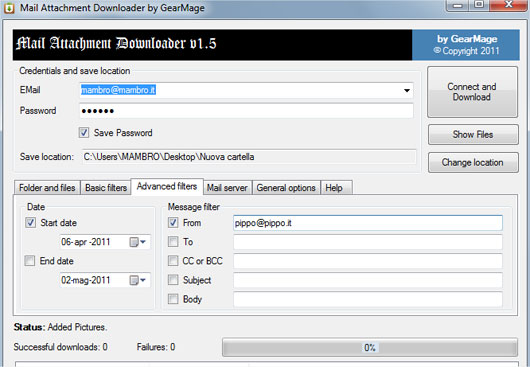Open the Mail server tab
The image size is (530, 367).
coord(227,188)
